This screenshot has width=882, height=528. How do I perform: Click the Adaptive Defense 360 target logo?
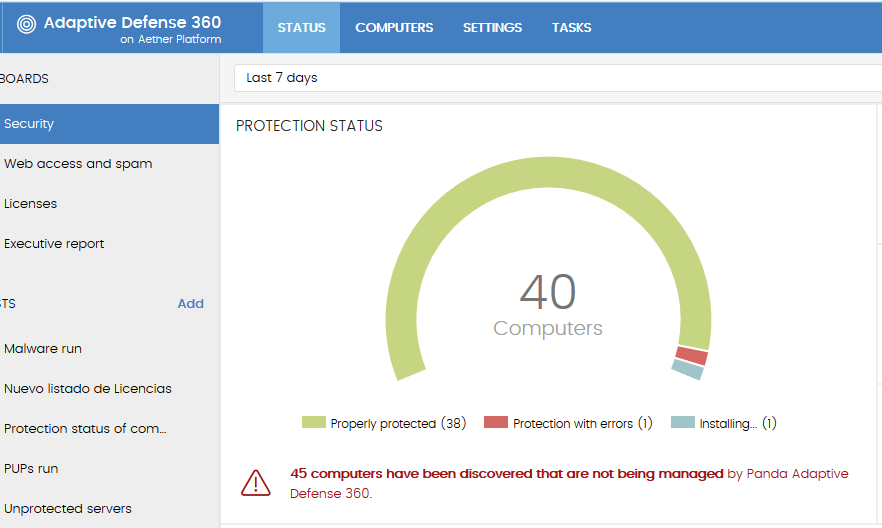(x=26, y=24)
